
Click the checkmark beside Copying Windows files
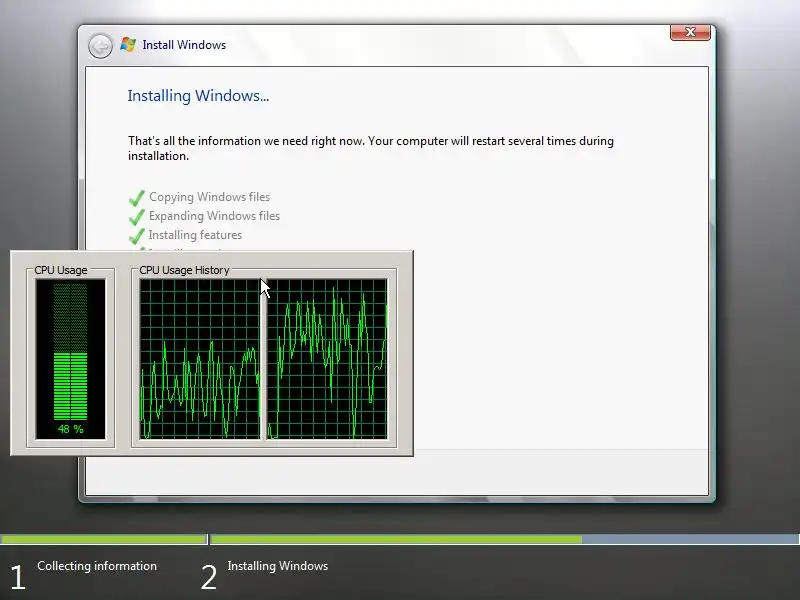click(x=137, y=197)
